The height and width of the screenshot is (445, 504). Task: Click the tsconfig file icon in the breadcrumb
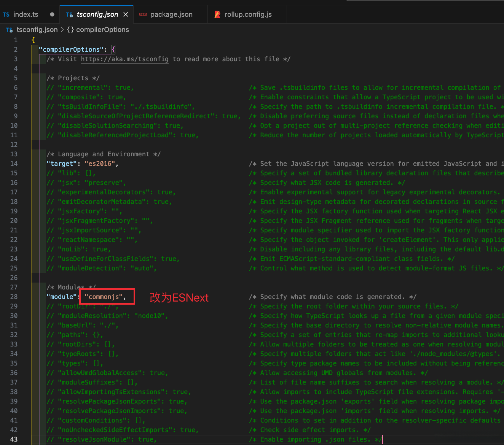9,30
